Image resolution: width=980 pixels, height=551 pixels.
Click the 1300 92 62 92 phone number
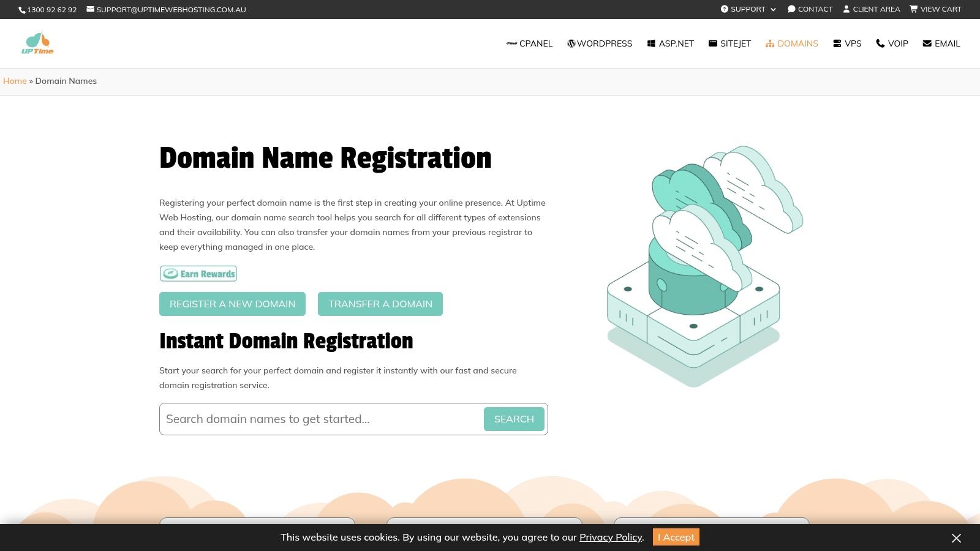point(52,10)
